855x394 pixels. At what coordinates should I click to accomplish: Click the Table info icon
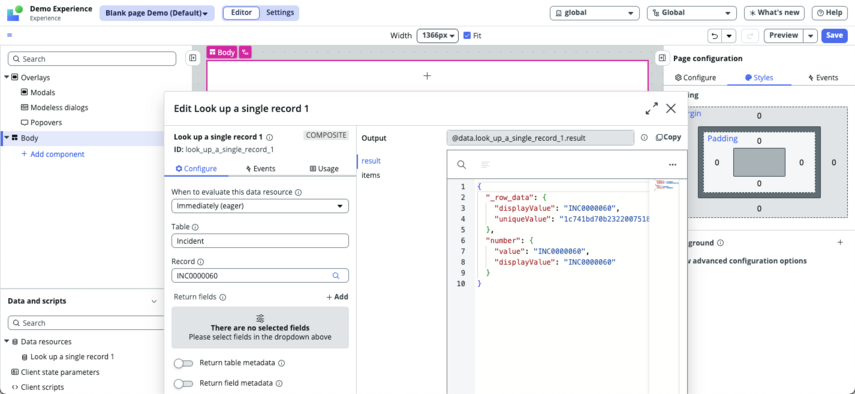point(195,227)
